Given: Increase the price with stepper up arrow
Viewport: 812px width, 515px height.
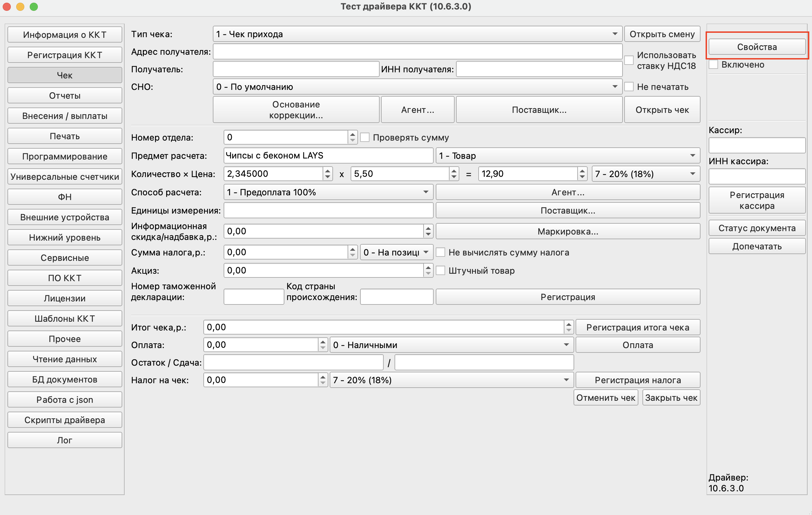Looking at the screenshot, I should tap(454, 171).
